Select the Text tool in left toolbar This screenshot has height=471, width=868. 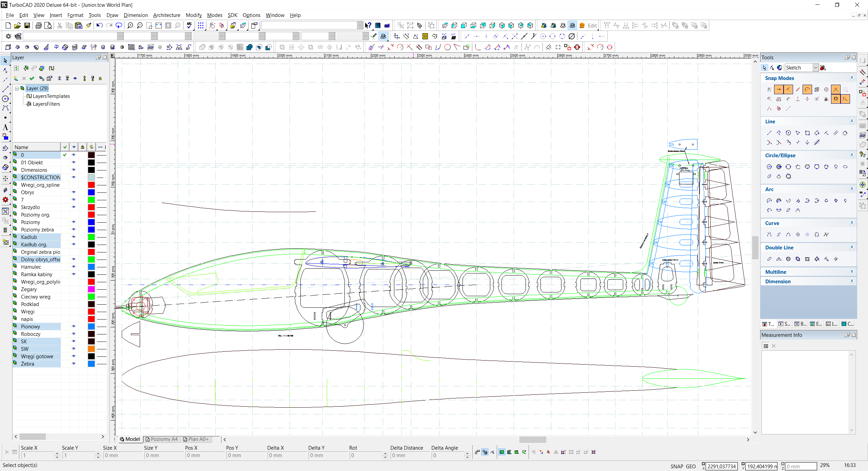click(x=5, y=127)
